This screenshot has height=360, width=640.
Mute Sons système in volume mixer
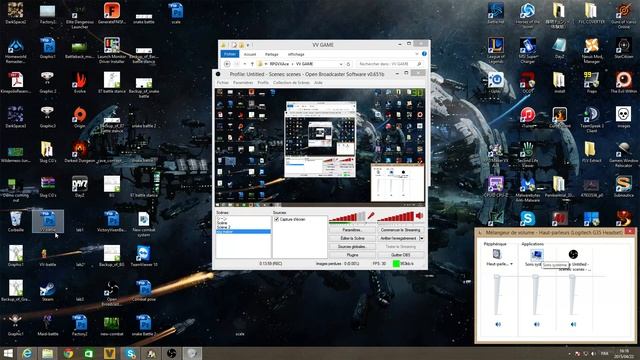[x=536, y=324]
